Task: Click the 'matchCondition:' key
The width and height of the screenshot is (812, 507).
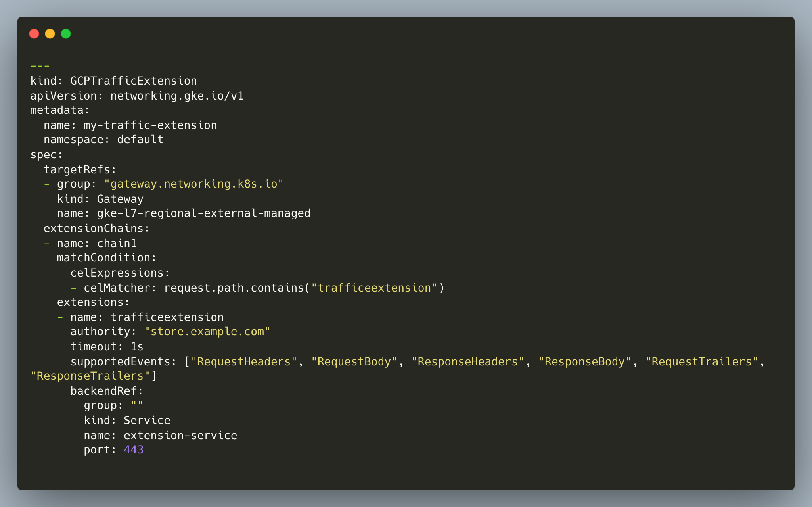Action: [107, 258]
